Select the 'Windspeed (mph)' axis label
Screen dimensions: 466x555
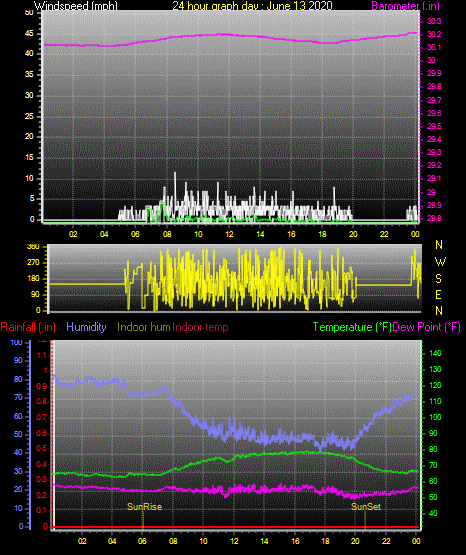pos(76,6)
